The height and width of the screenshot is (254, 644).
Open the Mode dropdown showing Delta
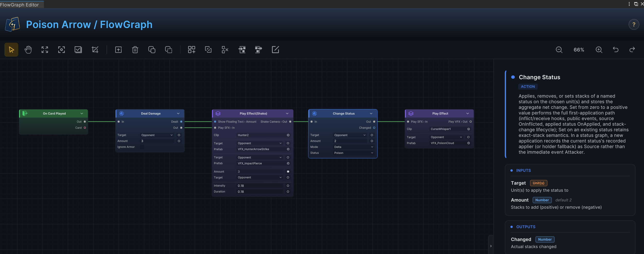(354, 147)
